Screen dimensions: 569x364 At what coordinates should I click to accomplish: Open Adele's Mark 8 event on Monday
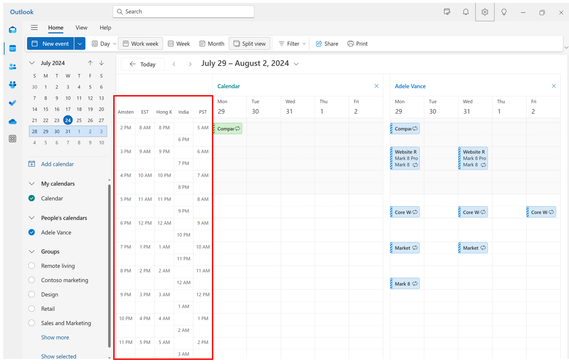(x=405, y=284)
